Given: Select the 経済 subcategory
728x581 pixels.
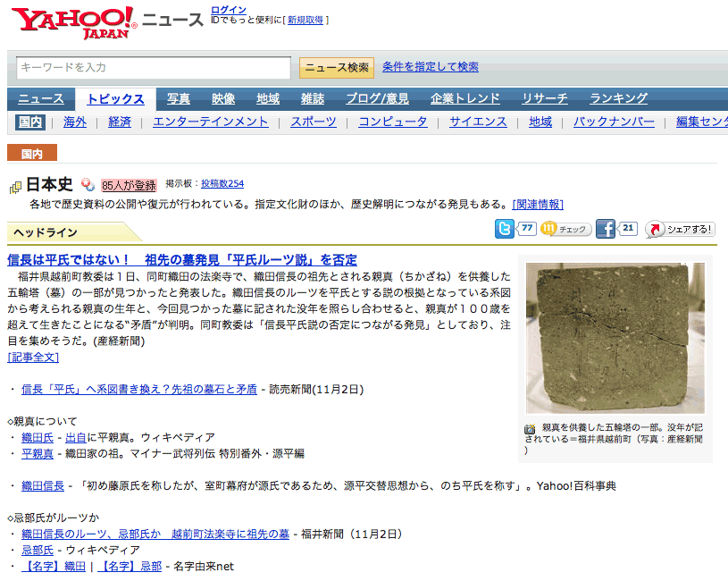Looking at the screenshot, I should tap(120, 122).
